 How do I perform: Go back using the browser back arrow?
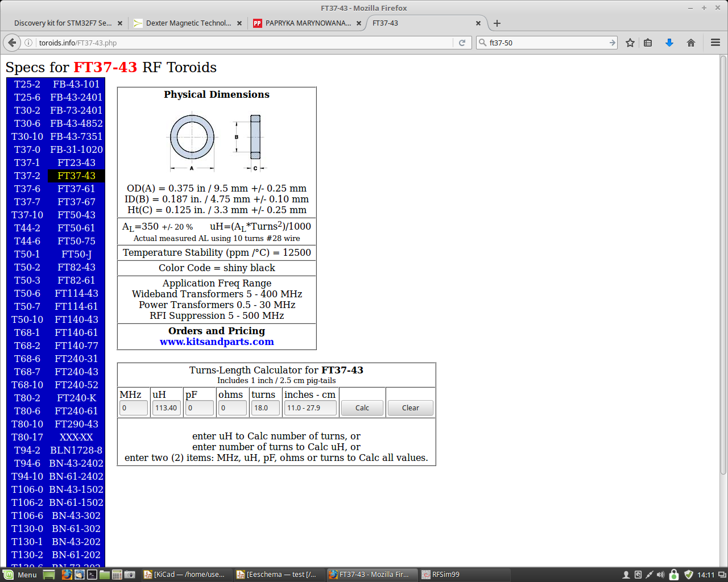point(12,43)
